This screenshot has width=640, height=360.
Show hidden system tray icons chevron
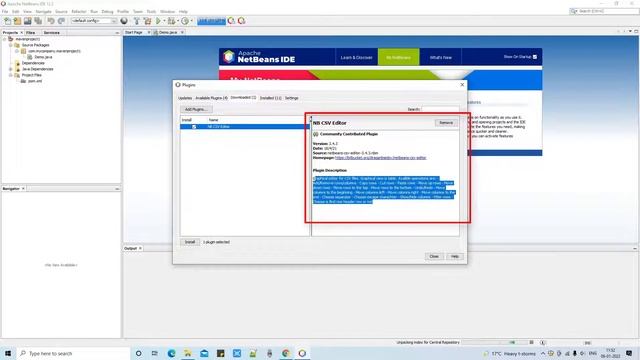coord(543,353)
